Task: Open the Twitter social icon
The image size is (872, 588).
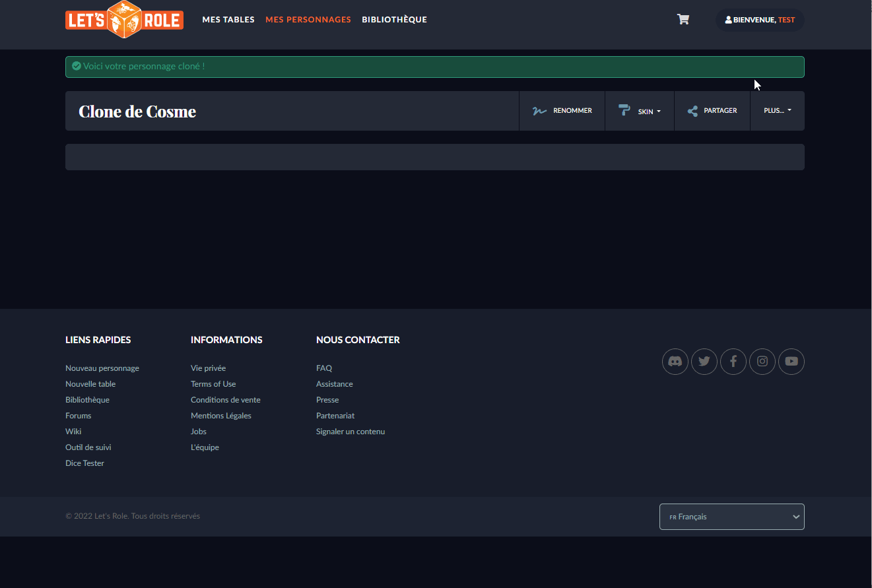Action: [704, 362]
